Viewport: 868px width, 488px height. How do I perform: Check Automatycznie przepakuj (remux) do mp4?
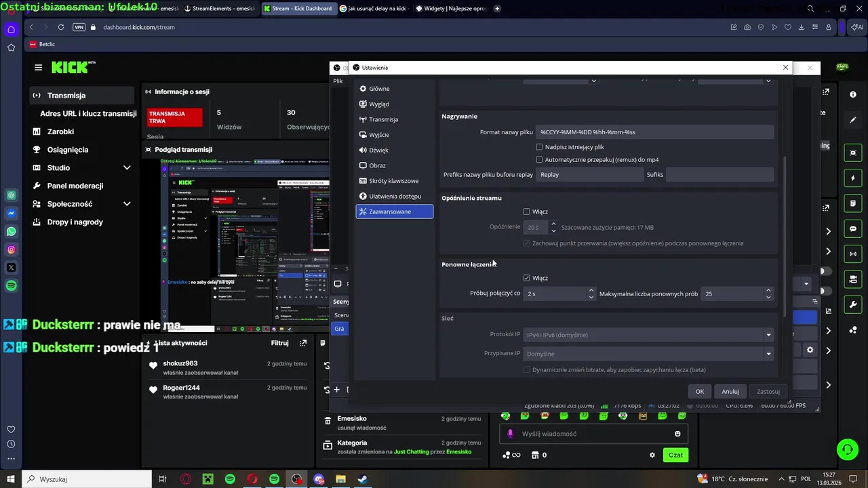tap(539, 160)
